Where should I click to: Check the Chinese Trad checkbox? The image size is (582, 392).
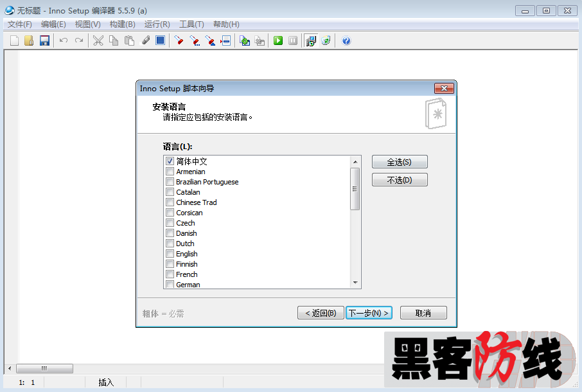tap(170, 202)
